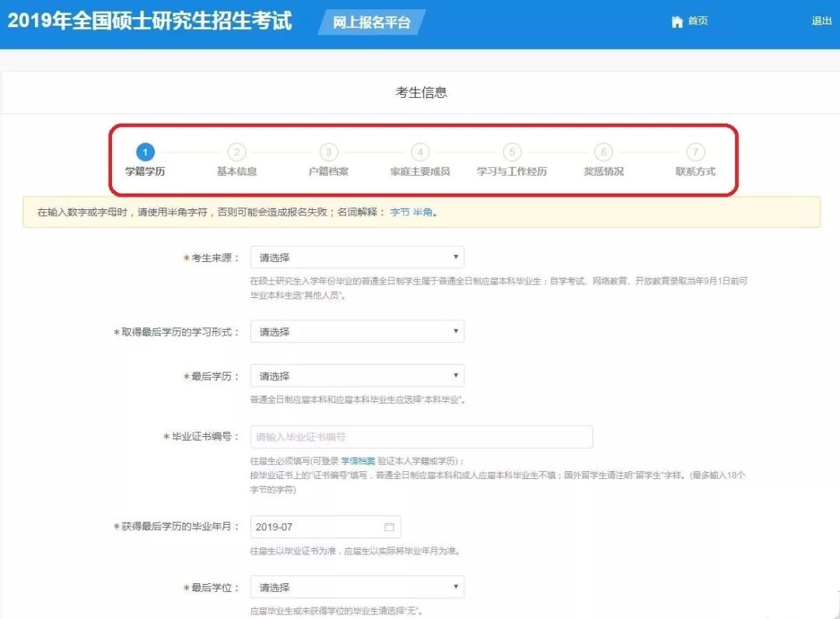Open the 考生来源 dropdown
Screen dimensions: 840x619
point(357,257)
